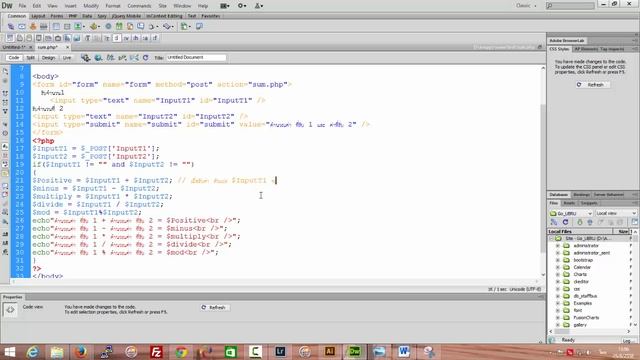640x360 pixels.
Task: Click the Email Link icon
Action: (22, 27)
